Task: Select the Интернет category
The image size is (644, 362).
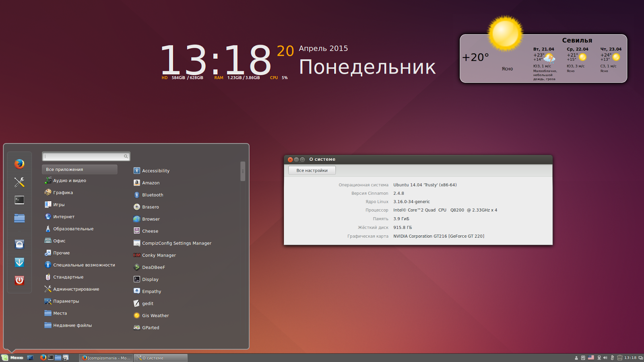Action: (60, 217)
